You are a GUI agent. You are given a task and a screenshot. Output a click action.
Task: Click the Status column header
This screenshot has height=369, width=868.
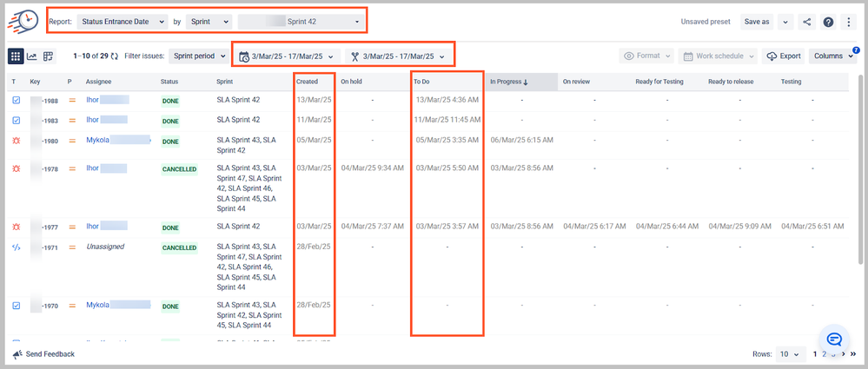tap(169, 82)
